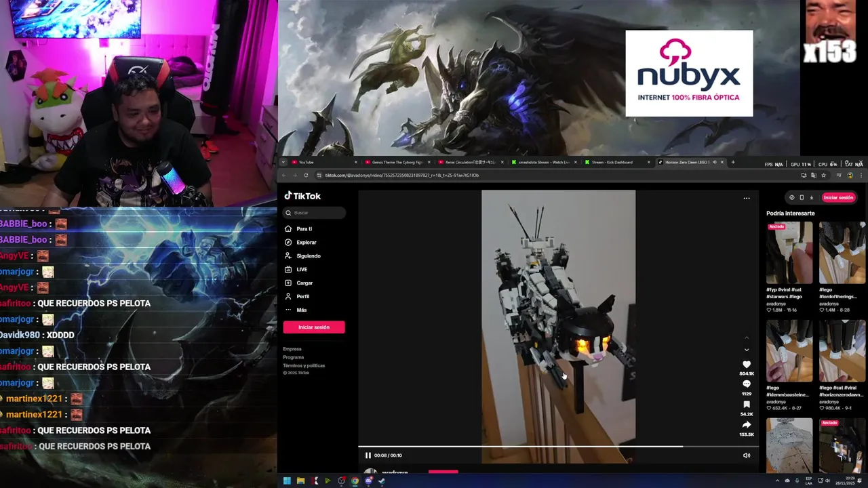
Task: Go to next video with down chevron
Action: (747, 350)
